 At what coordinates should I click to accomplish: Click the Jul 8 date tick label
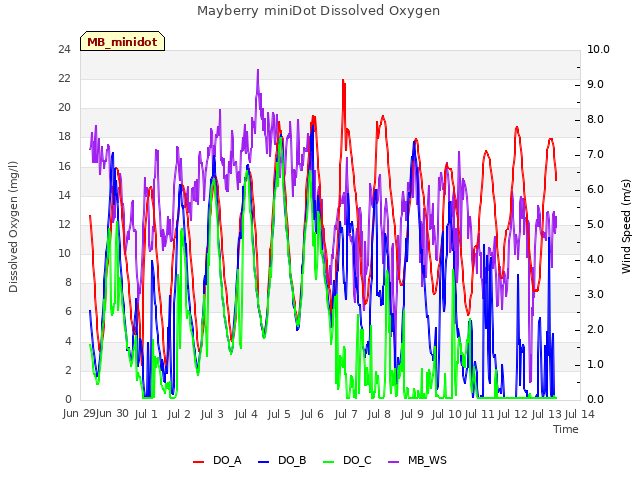tap(379, 414)
